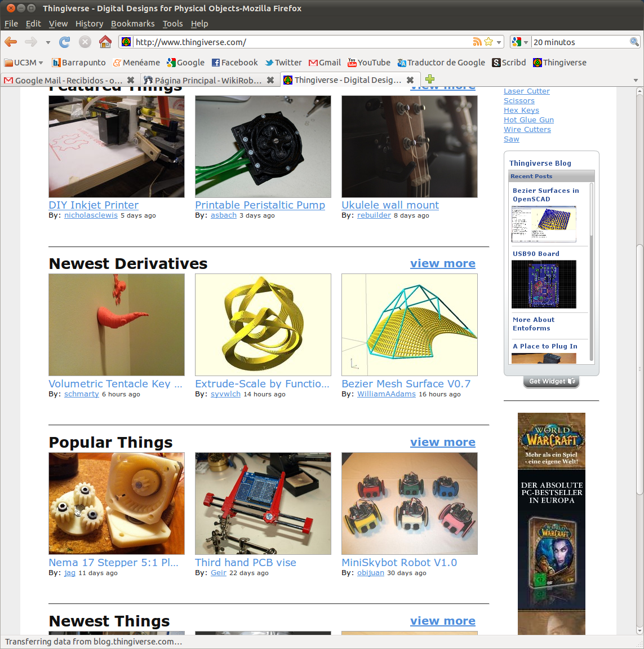
Task: Open the DIY Inkjet Printer link
Action: click(x=94, y=205)
